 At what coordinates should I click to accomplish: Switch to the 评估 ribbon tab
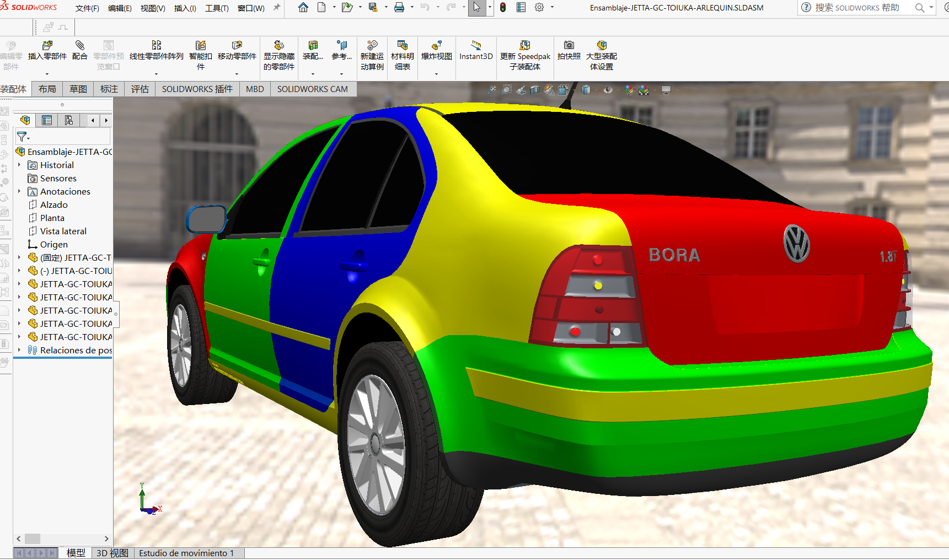pyautogui.click(x=140, y=89)
